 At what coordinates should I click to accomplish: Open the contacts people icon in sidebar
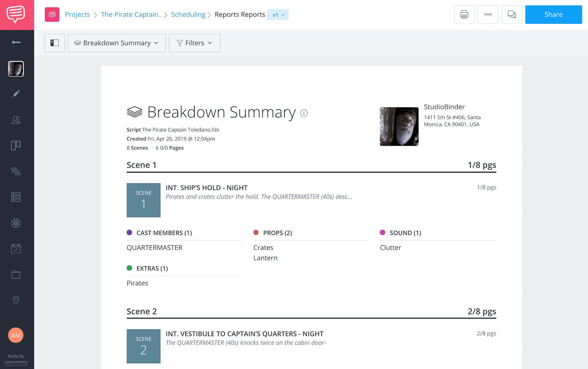pyautogui.click(x=16, y=120)
